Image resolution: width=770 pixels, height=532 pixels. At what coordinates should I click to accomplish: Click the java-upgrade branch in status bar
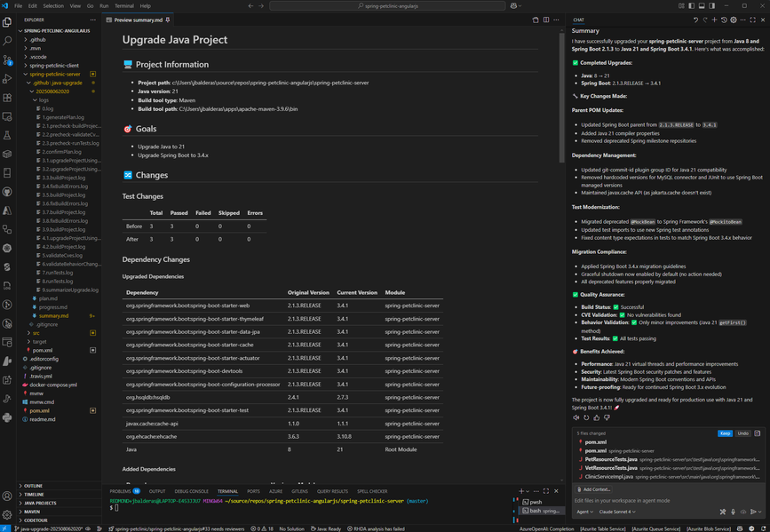tap(49, 528)
